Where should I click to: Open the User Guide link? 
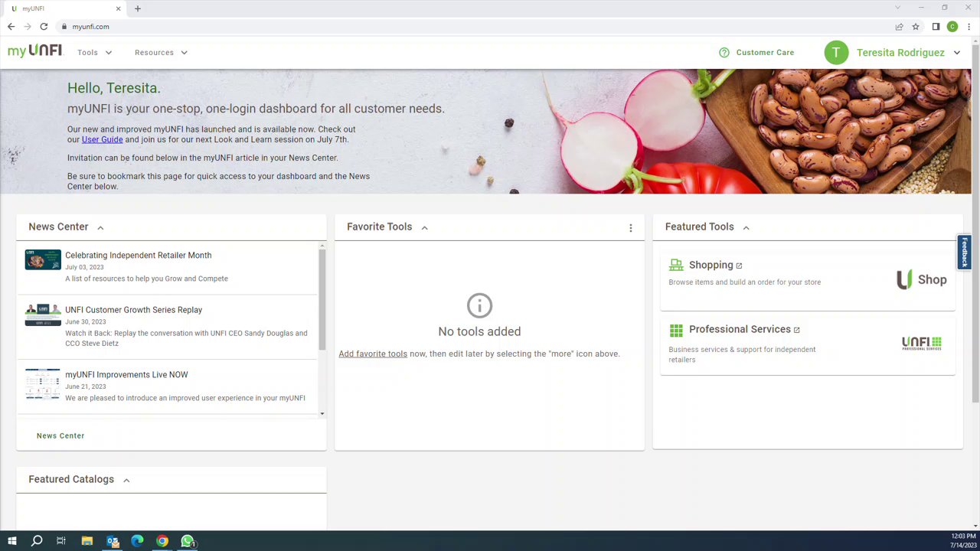tap(102, 139)
